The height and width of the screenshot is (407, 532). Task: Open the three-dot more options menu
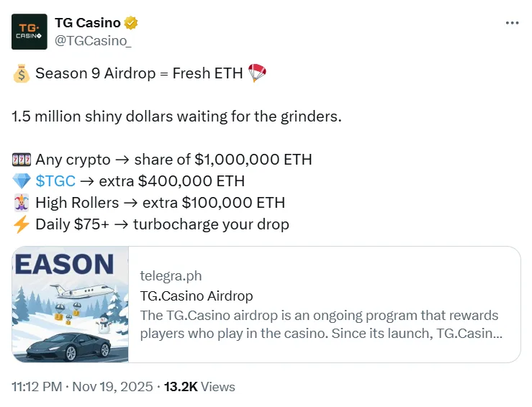pos(512,23)
